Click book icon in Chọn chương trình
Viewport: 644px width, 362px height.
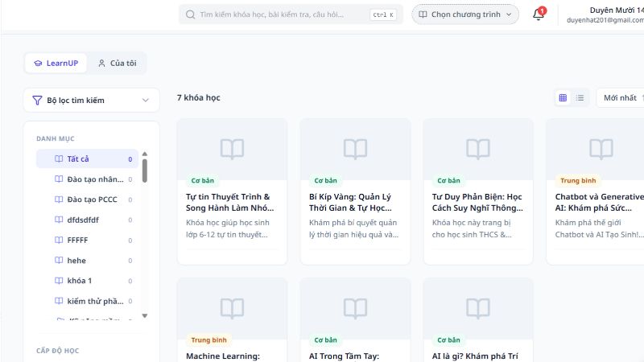[423, 14]
